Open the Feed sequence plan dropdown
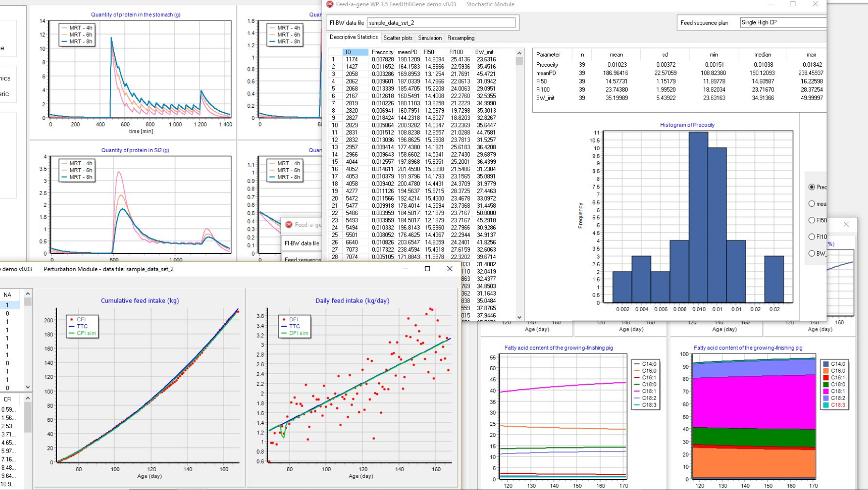The image size is (868, 490). [783, 23]
